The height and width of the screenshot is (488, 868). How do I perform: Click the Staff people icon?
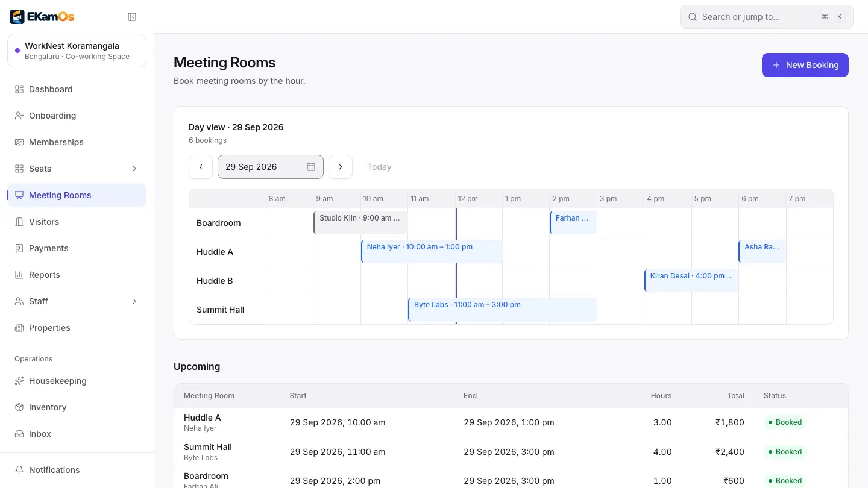(19, 301)
